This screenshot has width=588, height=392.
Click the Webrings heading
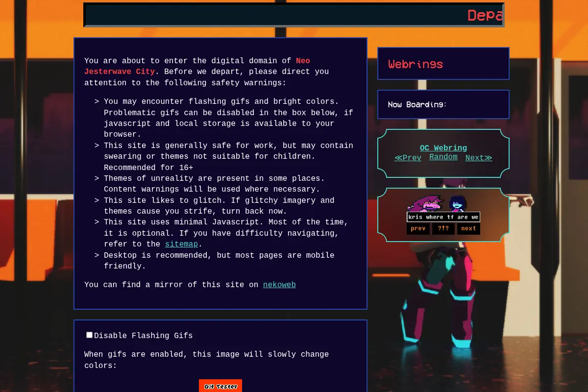tap(416, 64)
